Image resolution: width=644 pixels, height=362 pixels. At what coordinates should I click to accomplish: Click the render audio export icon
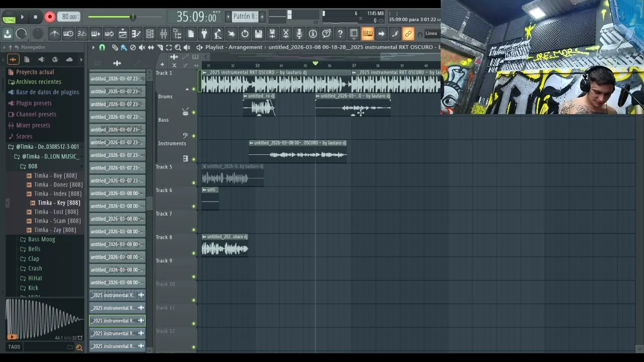[x=272, y=34]
